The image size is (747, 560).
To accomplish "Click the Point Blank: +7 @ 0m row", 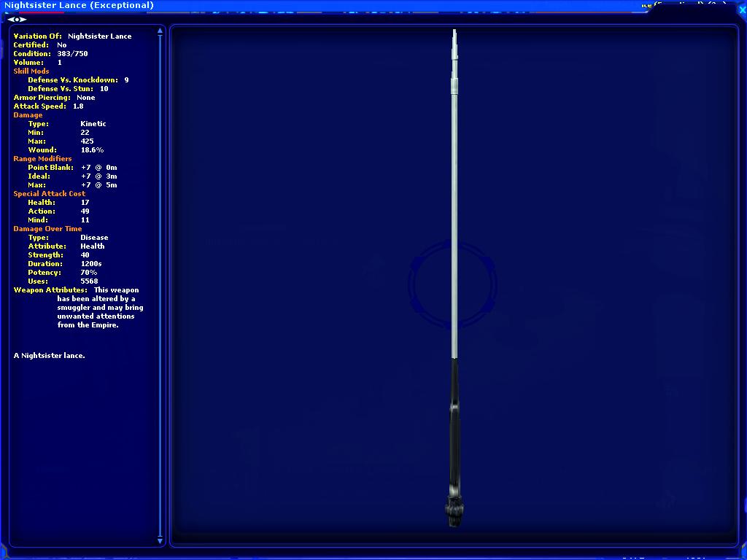I will pos(72,168).
